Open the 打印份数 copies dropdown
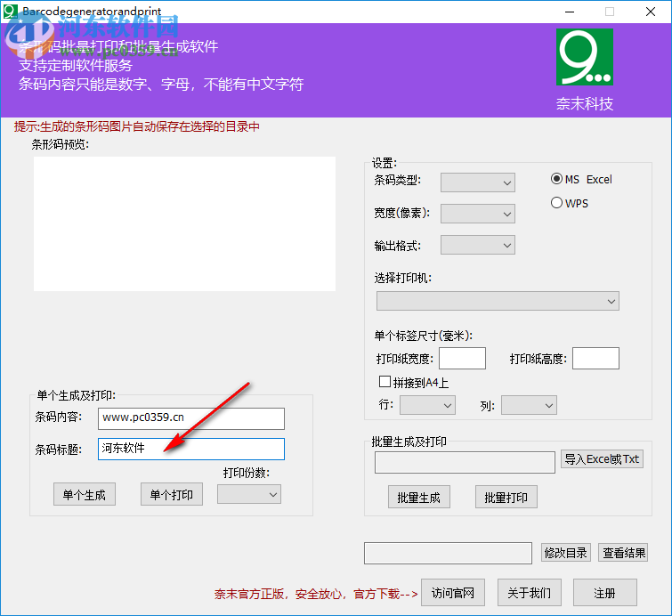 [249, 494]
